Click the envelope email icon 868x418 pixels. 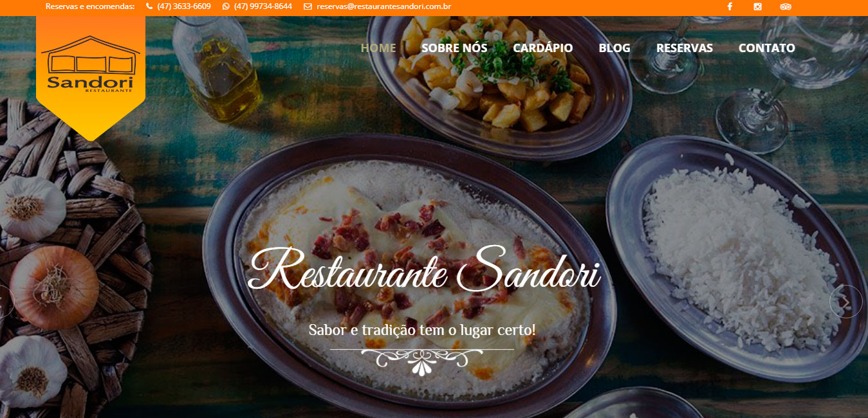tap(308, 6)
